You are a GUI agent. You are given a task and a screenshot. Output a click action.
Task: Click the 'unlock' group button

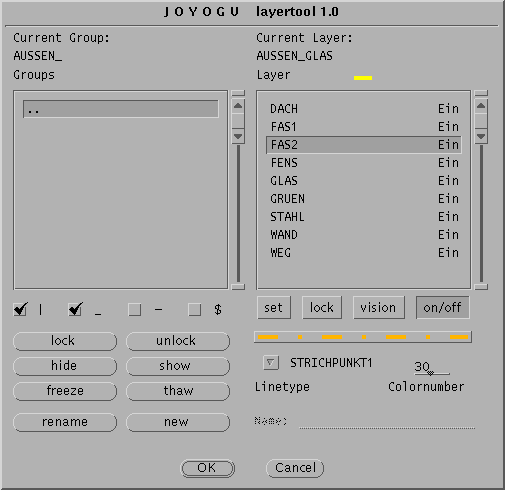point(178,341)
